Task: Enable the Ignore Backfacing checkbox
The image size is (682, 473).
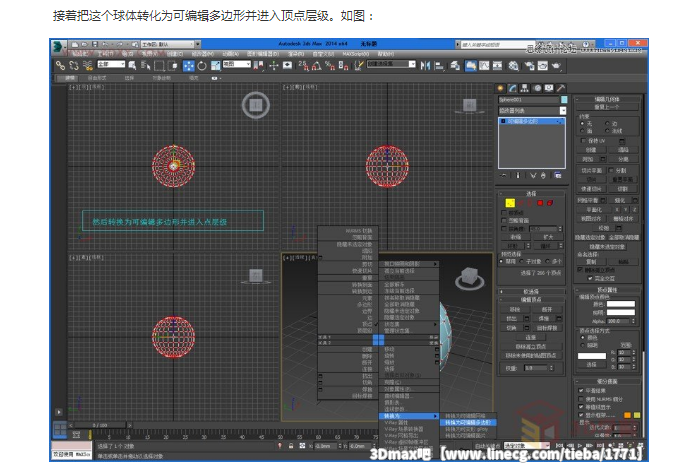Action: (504, 221)
